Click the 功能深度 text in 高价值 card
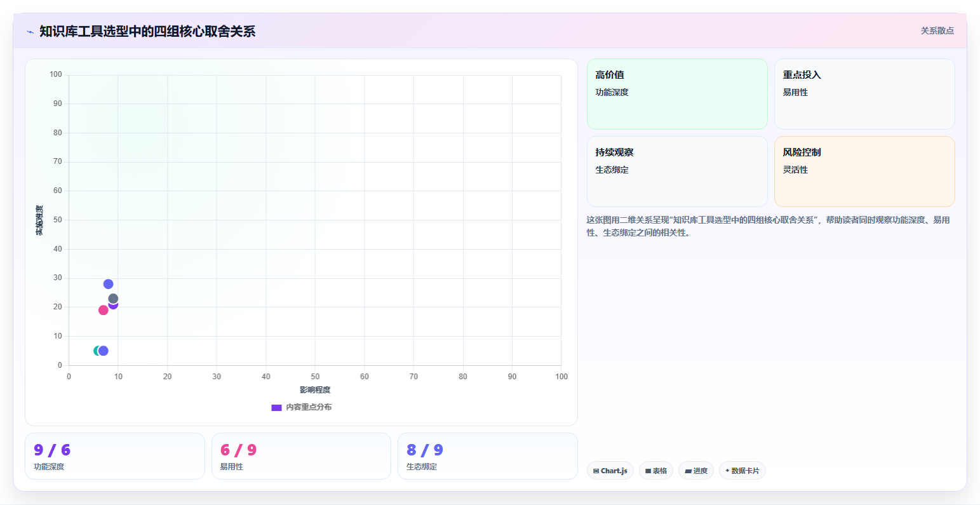This screenshot has height=505, width=980. point(612,92)
